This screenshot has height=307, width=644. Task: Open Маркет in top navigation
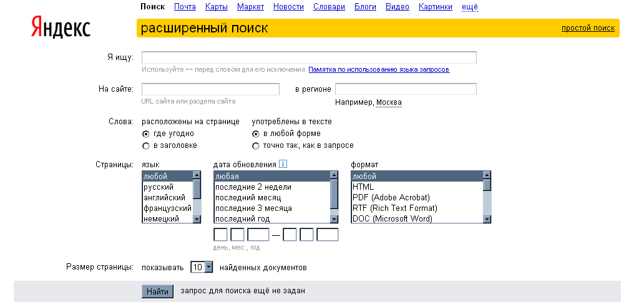coord(250,7)
